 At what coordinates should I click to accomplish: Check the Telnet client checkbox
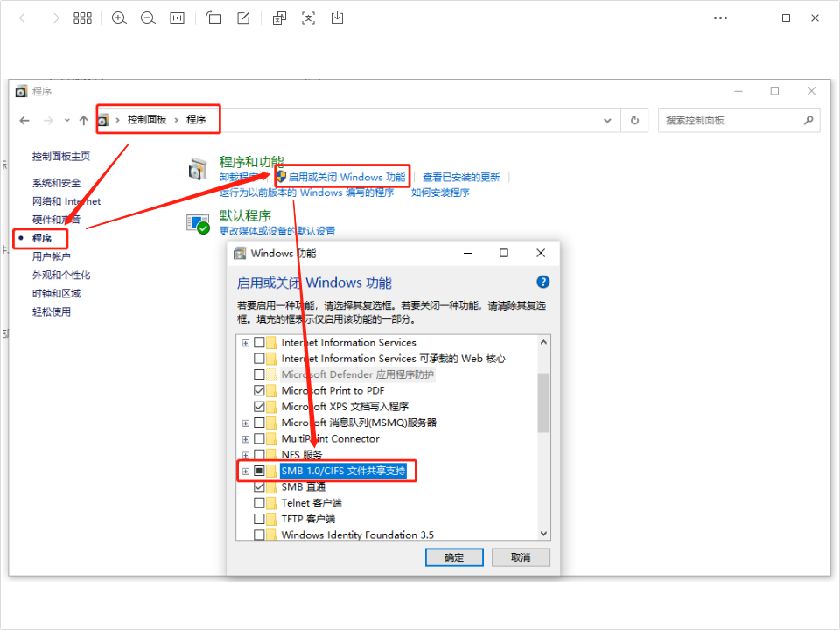259,503
